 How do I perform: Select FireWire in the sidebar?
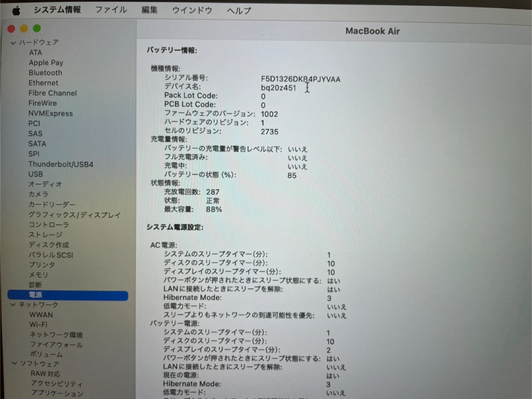(x=42, y=103)
